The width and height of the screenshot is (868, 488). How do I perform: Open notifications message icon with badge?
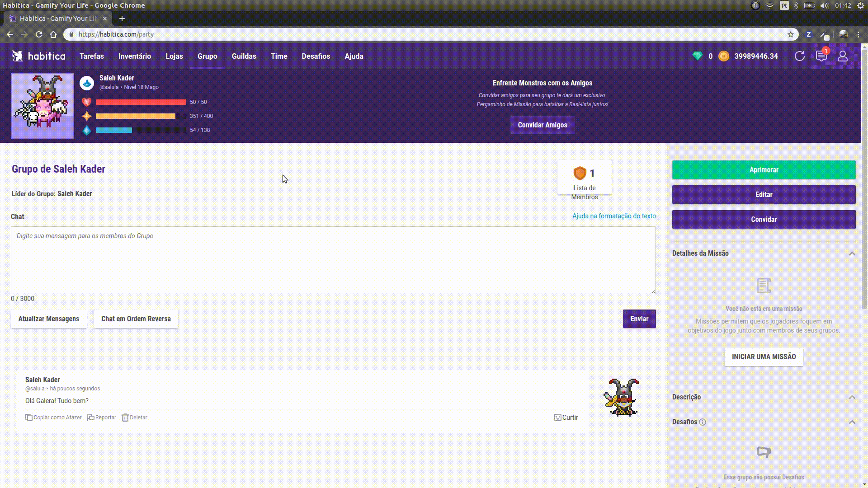[x=821, y=56]
